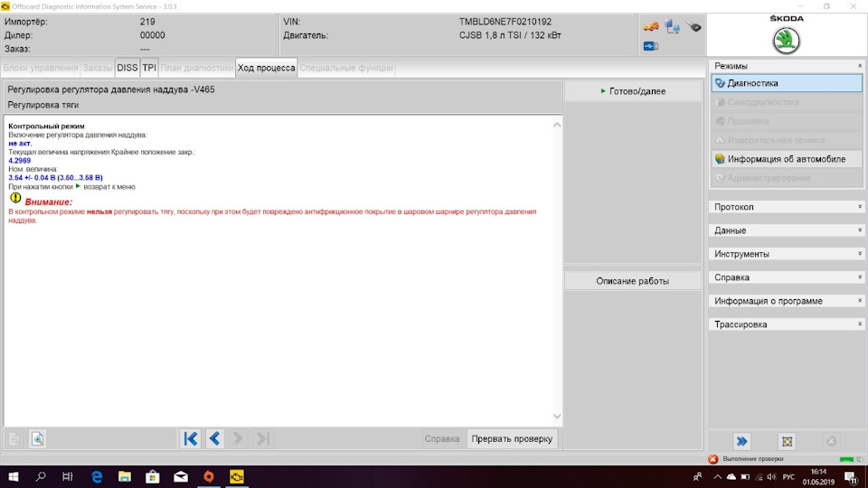Open Microsoft Store from taskbar
868x488 pixels.
153,476
